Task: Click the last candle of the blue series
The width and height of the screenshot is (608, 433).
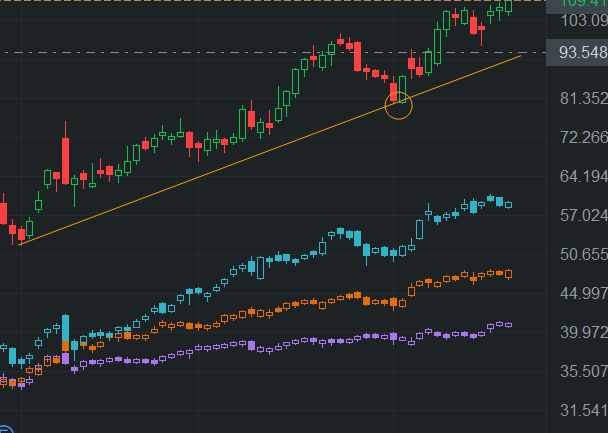Action: 508,204
